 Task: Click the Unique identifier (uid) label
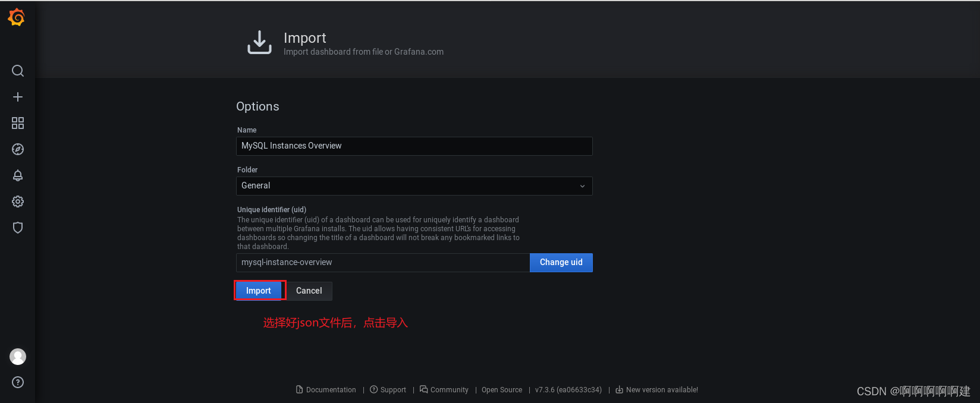(272, 210)
